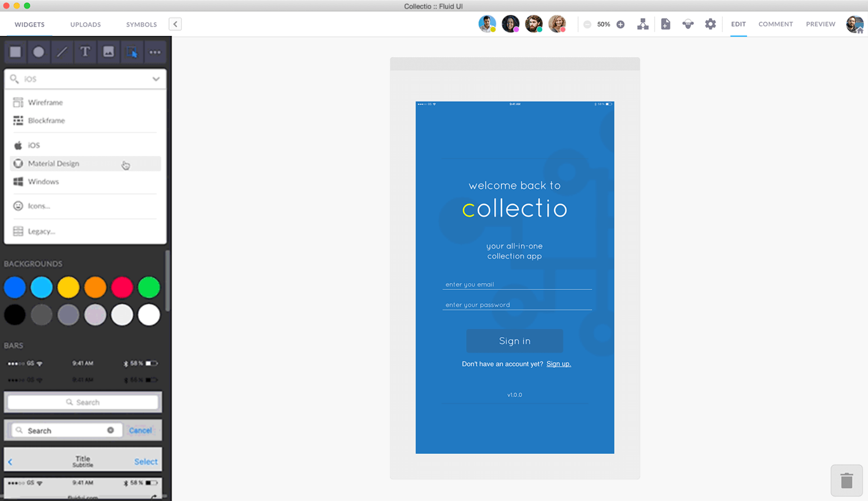Select the Rectangle shape tool

15,52
